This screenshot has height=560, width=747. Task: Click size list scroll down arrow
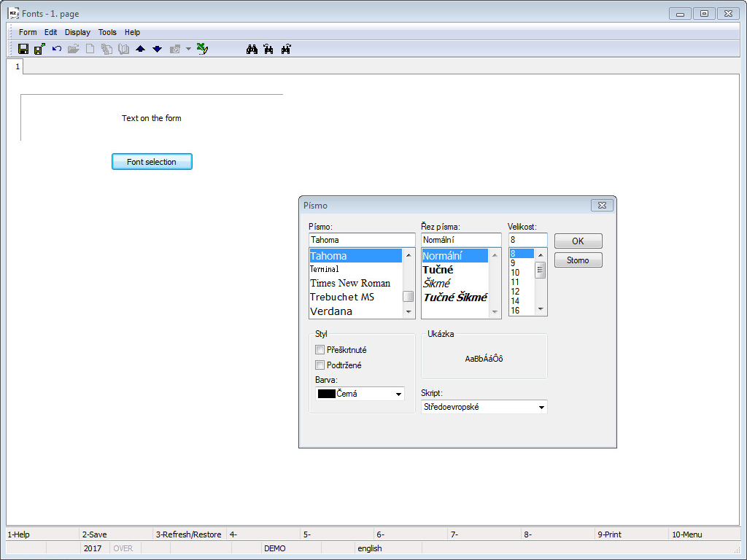pyautogui.click(x=541, y=309)
